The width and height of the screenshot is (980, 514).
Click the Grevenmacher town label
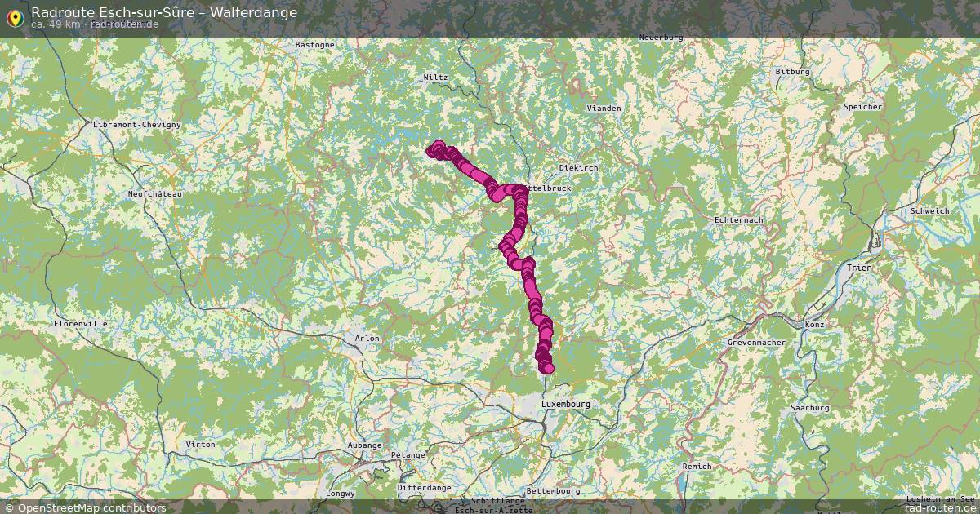[x=756, y=343]
